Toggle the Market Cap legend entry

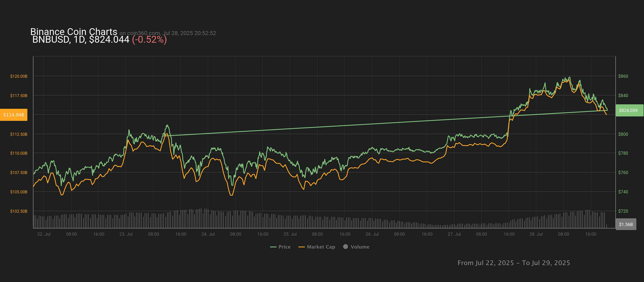click(317, 247)
